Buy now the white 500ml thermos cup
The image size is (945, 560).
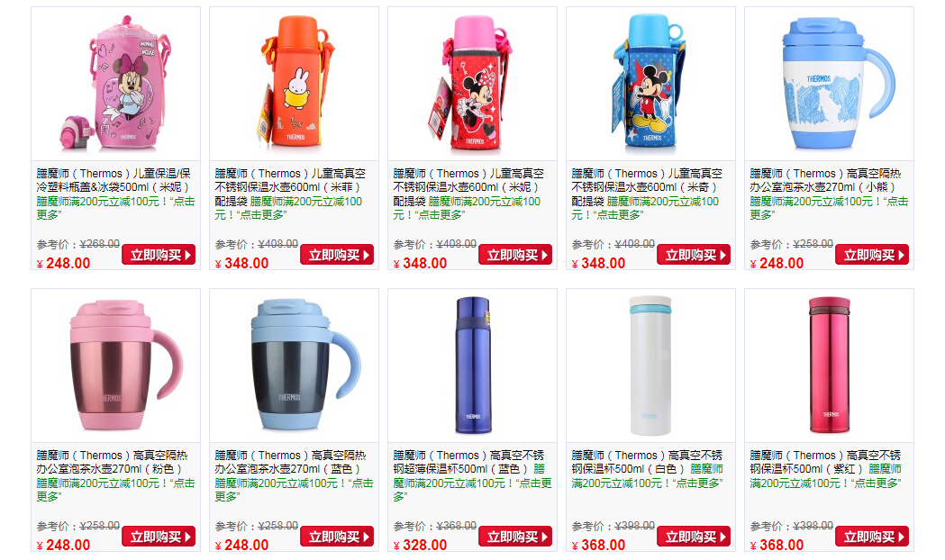coord(694,537)
